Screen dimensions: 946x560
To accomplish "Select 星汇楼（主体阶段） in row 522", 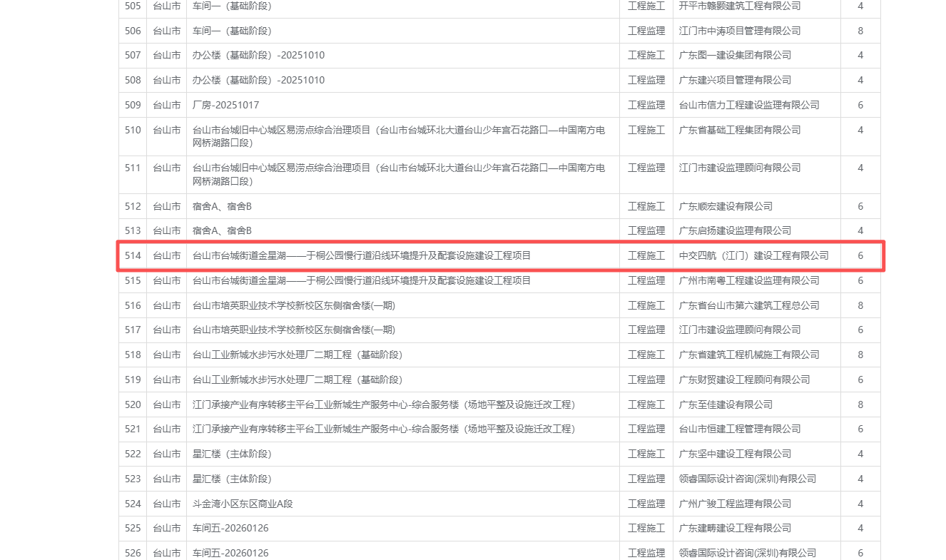I will 232,454.
